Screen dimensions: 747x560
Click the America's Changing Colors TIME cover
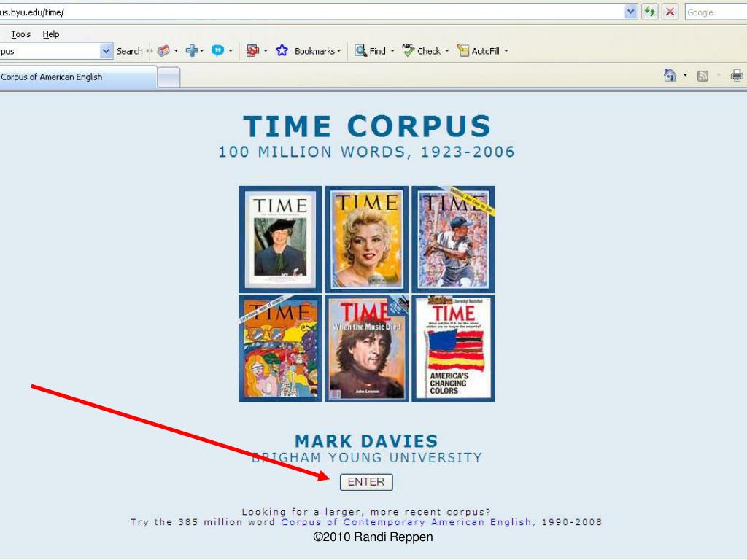[x=453, y=349]
